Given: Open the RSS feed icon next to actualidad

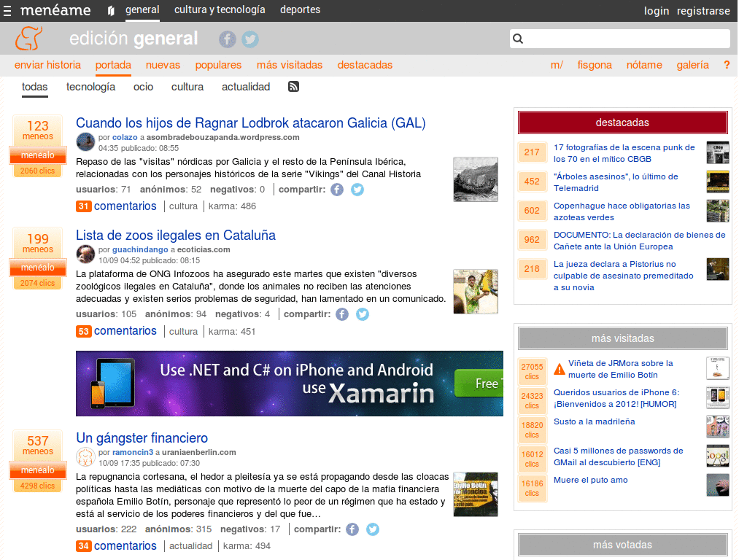Looking at the screenshot, I should (x=293, y=86).
